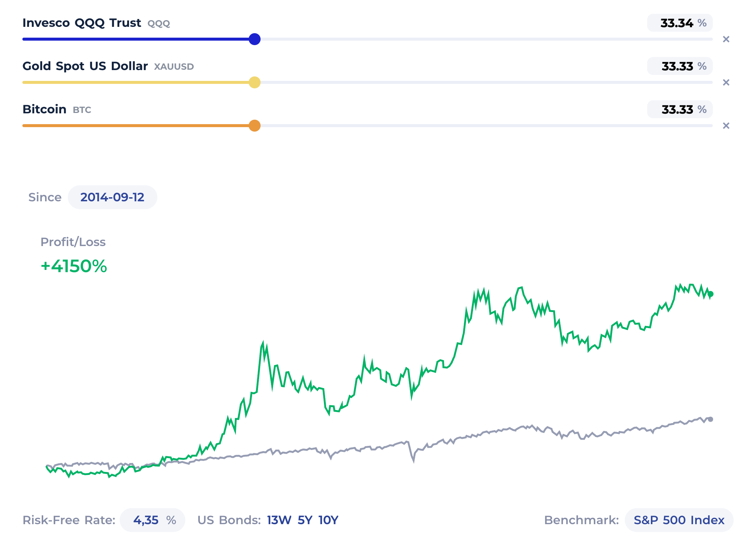Click the orange Bitcoin slider handle
The height and width of the screenshot is (551, 756).
pos(255,126)
